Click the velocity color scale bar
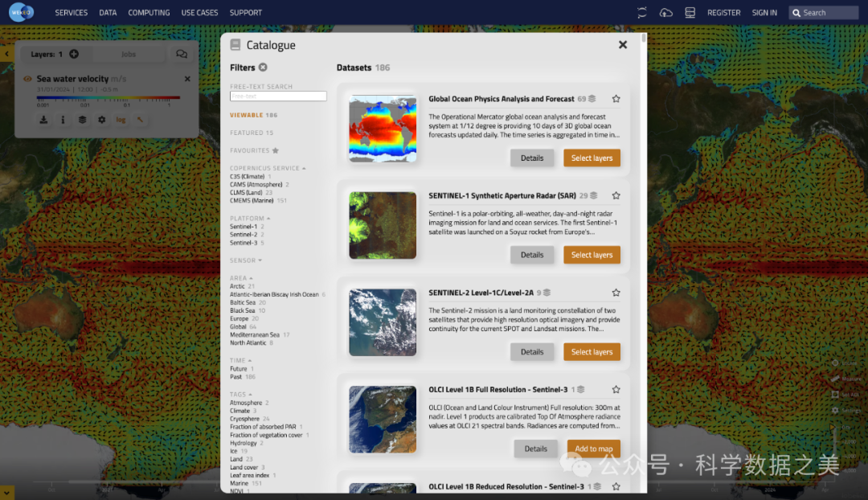Screen dimensions: 868x500 coord(108,98)
